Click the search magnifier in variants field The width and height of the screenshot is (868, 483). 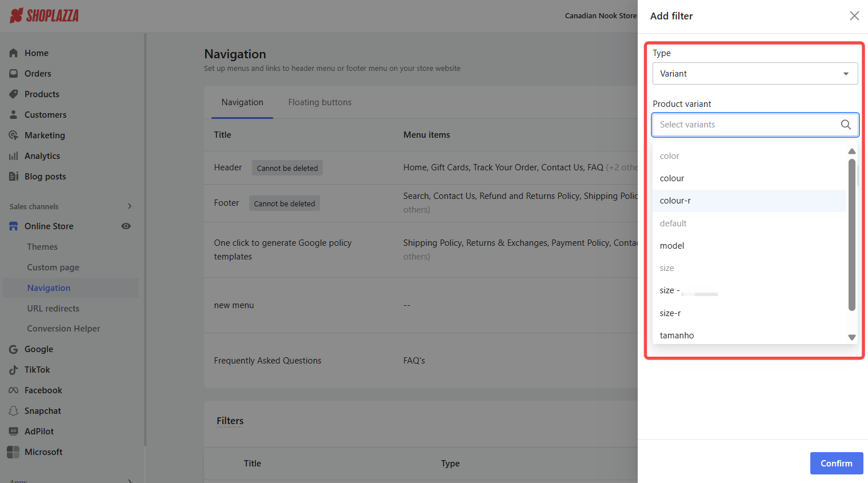tap(846, 124)
